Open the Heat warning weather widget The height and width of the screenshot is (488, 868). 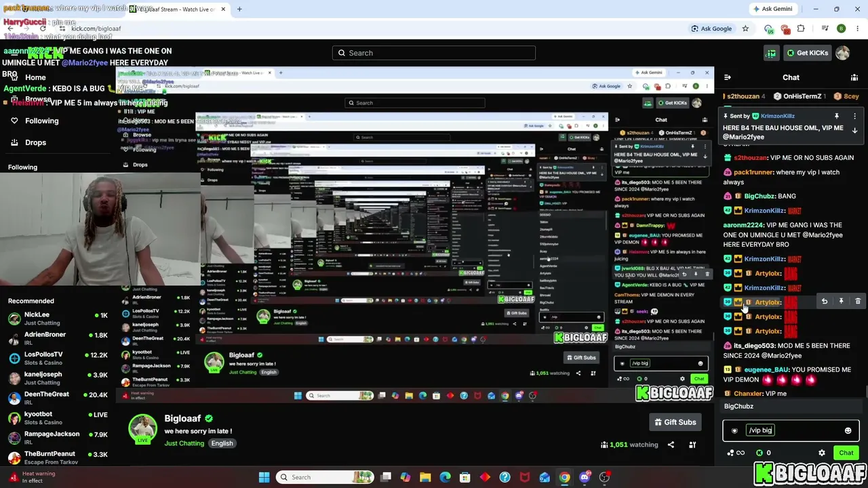pyautogui.click(x=33, y=477)
